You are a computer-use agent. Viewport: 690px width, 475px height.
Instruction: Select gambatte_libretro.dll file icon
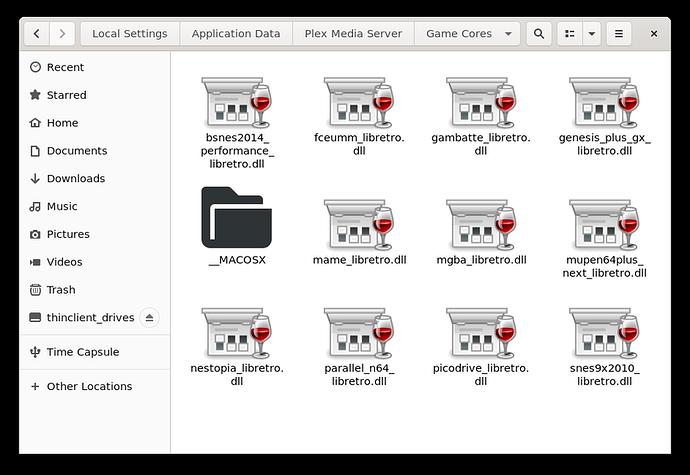(481, 103)
